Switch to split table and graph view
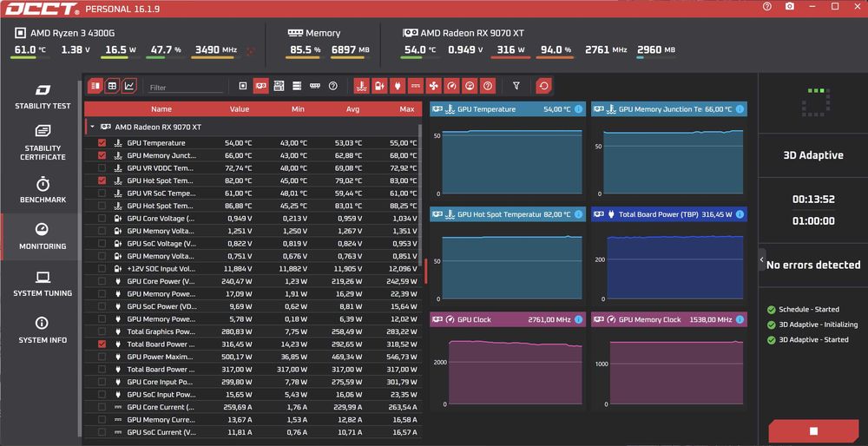Image resolution: width=868 pixels, height=446 pixels. (95, 86)
